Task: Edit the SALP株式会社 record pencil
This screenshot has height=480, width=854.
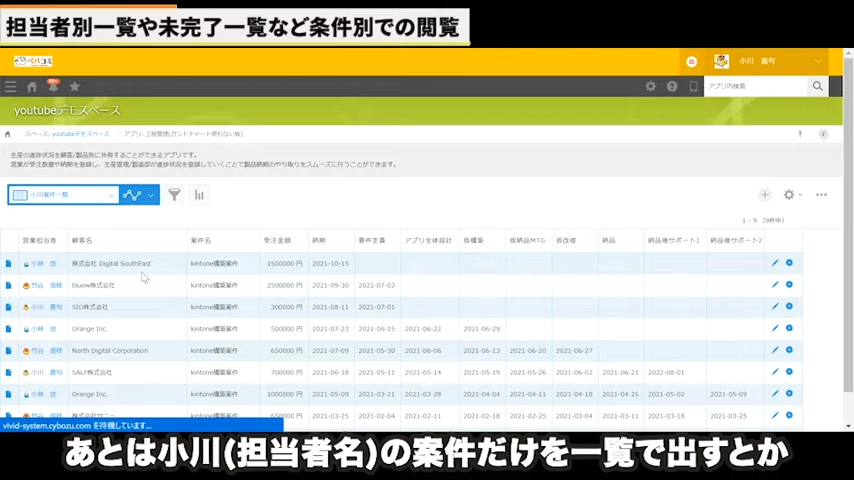Action: point(775,372)
